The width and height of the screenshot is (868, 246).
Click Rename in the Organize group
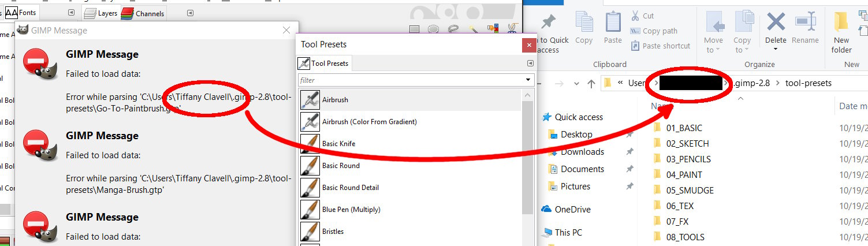pos(805,29)
